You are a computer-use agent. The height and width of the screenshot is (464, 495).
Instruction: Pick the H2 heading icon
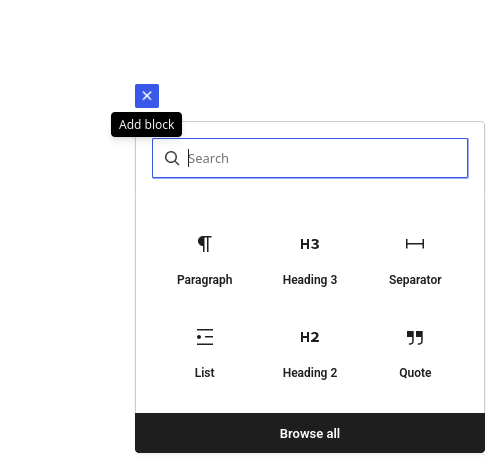tap(310, 337)
